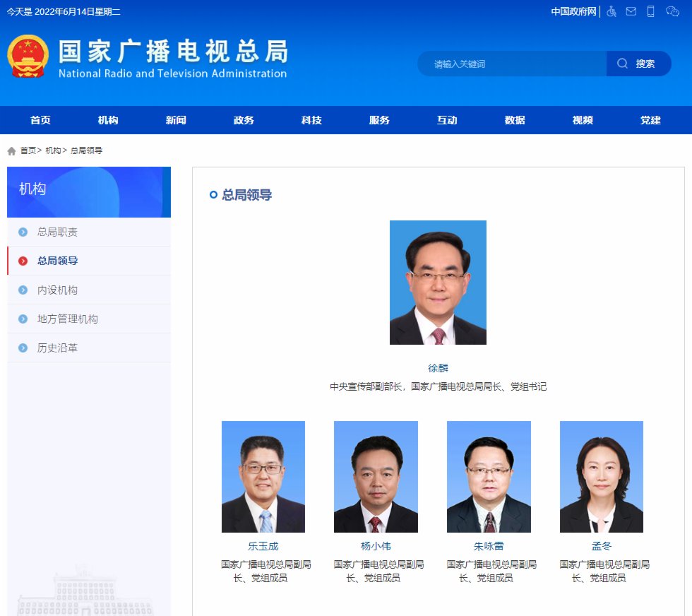Click the arrow icon beside 总局职责

23,232
